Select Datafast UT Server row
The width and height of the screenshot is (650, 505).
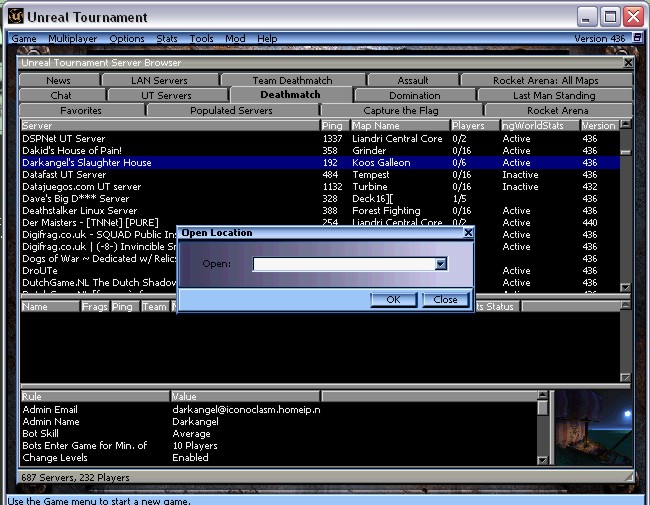[320, 175]
